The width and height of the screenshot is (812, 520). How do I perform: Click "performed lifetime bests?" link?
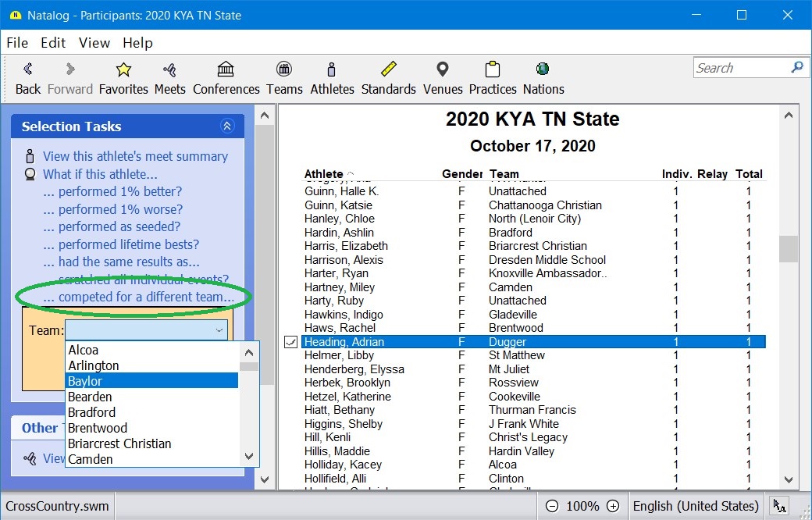point(129,244)
